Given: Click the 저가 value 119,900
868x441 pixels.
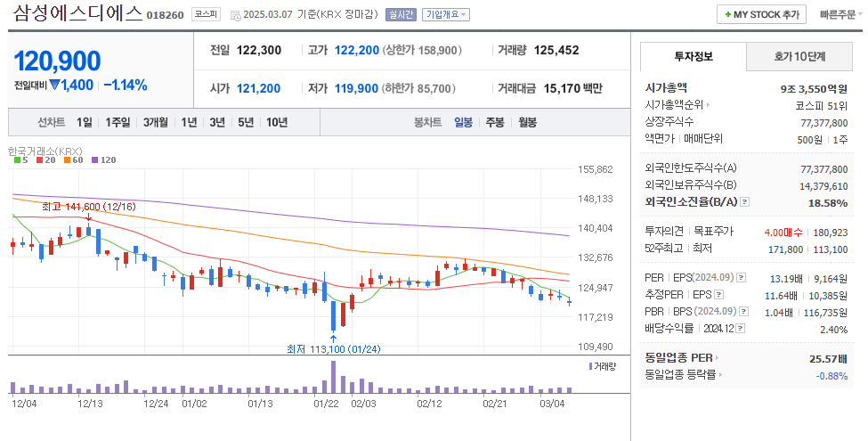Looking at the screenshot, I should [x=356, y=88].
